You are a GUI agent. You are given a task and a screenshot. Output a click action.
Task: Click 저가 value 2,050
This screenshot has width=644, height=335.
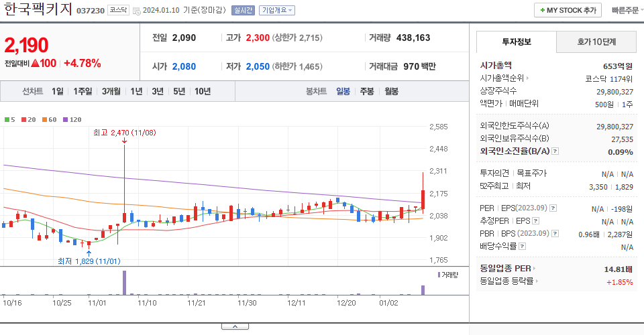tap(258, 66)
